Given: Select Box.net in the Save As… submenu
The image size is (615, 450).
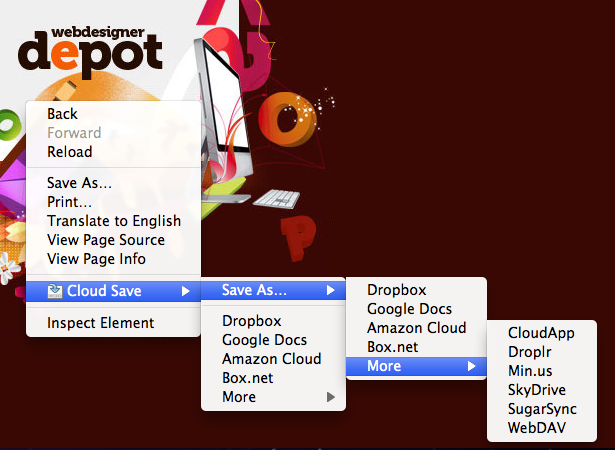Looking at the screenshot, I should tap(416, 347).
